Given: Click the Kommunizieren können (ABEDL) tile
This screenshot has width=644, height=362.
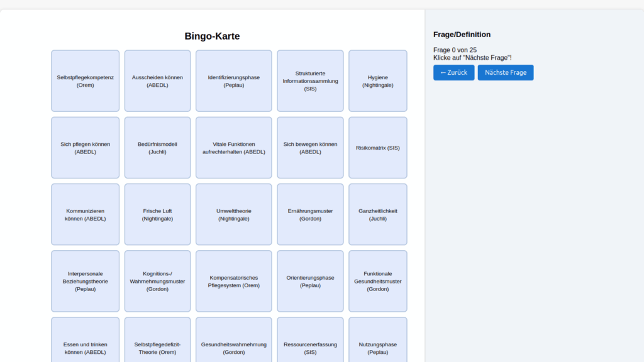Looking at the screenshot, I should click(85, 214).
